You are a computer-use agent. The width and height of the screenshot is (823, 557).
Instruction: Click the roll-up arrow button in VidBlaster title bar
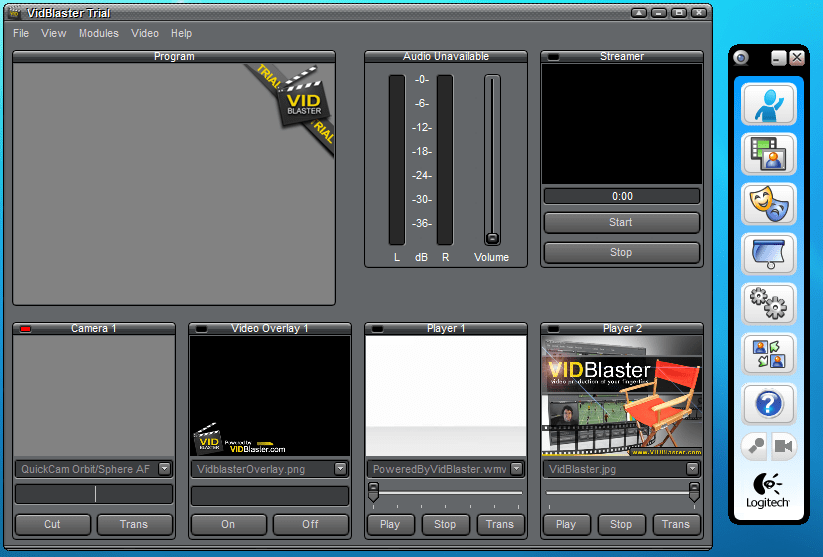pos(639,13)
